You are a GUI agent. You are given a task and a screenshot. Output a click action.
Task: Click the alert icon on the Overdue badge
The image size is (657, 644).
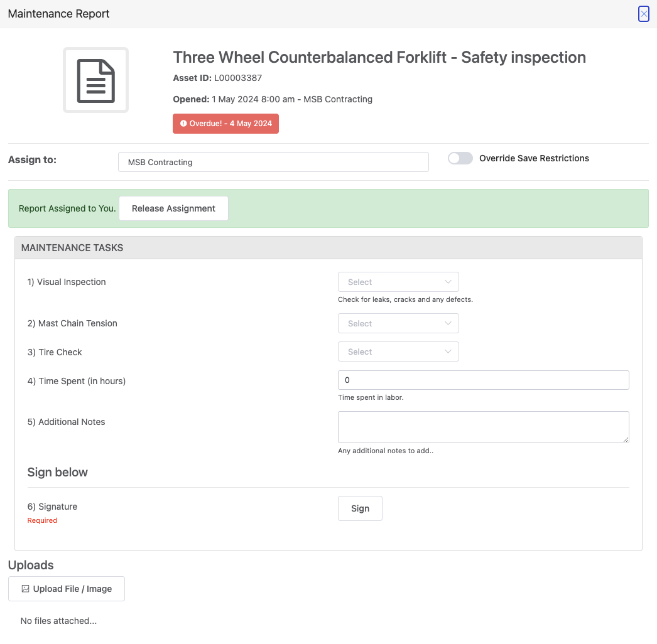coord(182,123)
